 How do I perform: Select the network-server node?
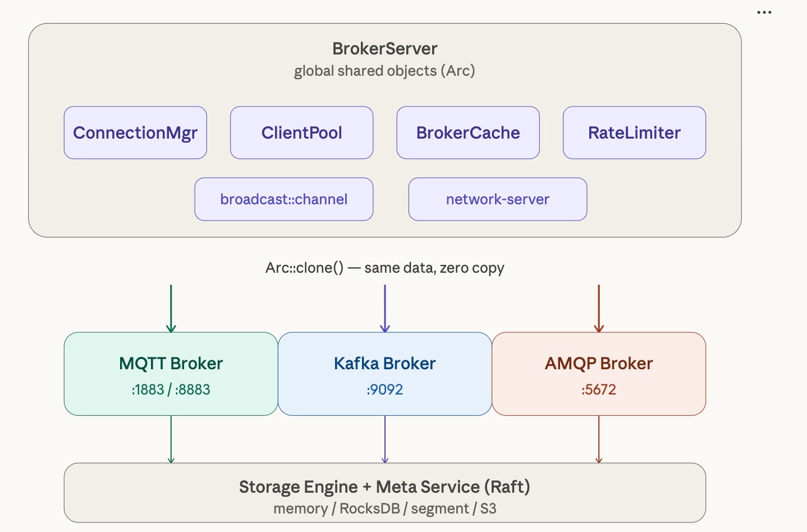tap(498, 199)
